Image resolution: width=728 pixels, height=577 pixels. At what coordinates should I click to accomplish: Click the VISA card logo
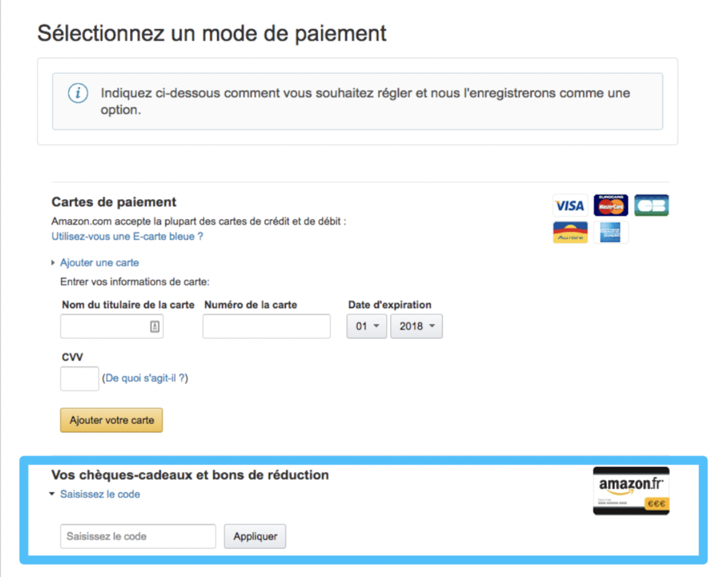570,205
